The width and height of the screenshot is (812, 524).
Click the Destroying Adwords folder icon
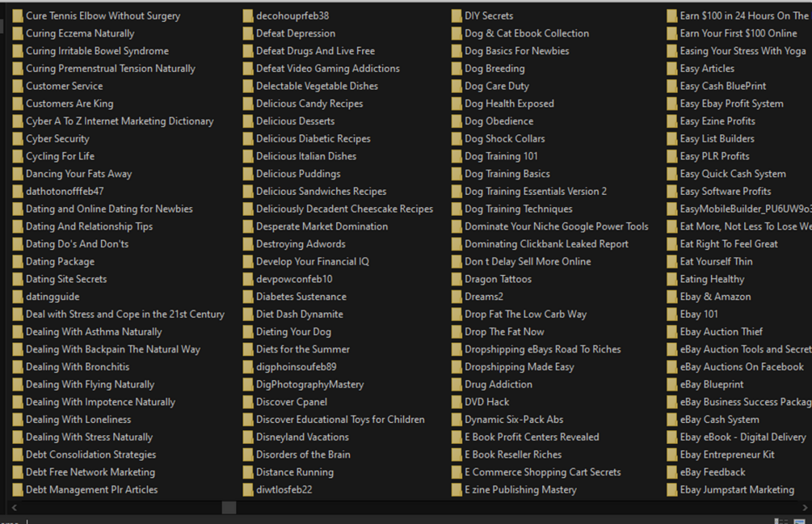(247, 244)
